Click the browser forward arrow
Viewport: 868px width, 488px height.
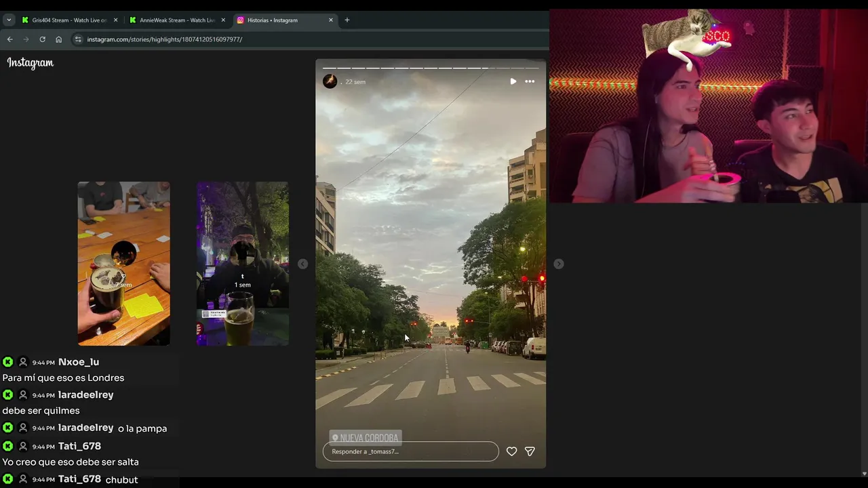[x=26, y=39]
